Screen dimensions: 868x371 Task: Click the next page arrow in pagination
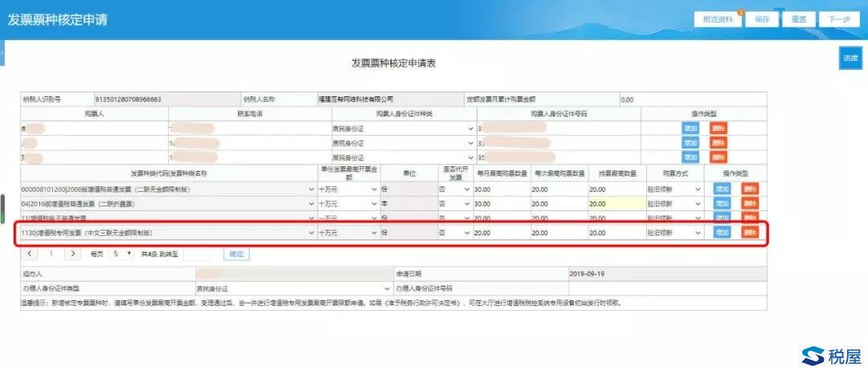72,254
